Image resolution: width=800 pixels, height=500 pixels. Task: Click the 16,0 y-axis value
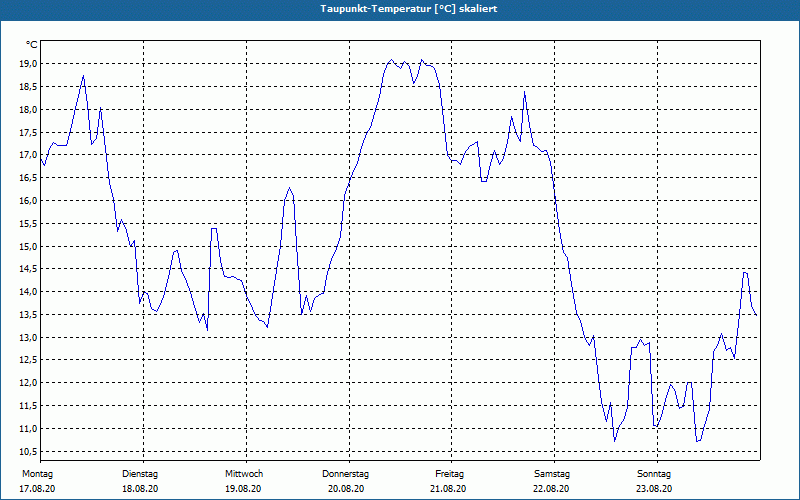tap(29, 201)
